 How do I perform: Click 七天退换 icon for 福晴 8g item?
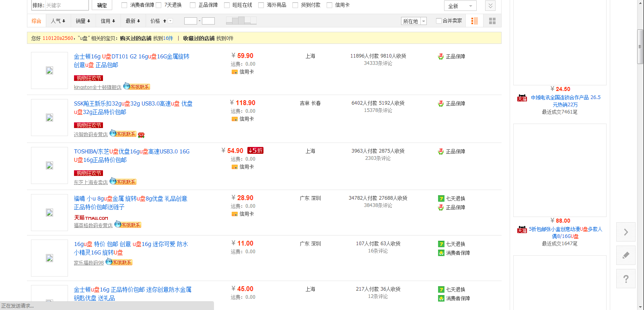(x=441, y=198)
